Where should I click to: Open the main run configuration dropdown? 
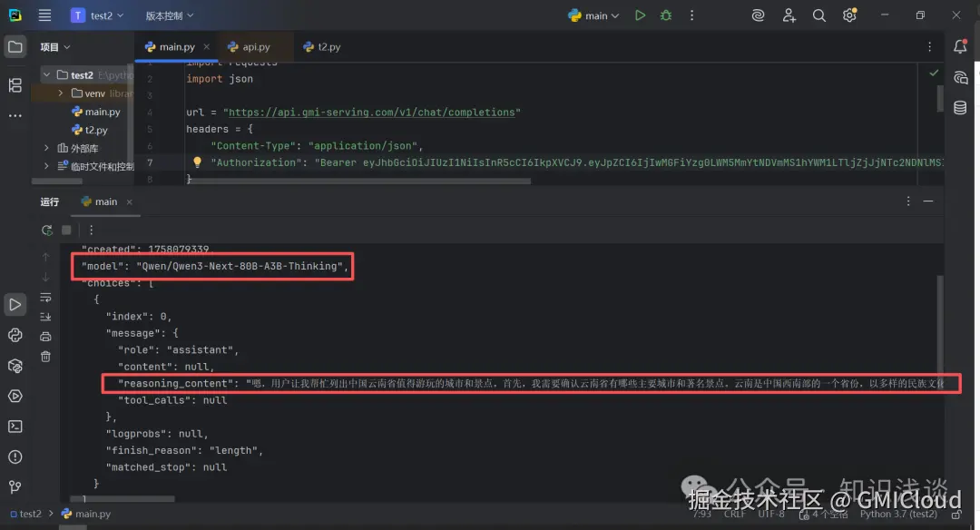pos(593,15)
